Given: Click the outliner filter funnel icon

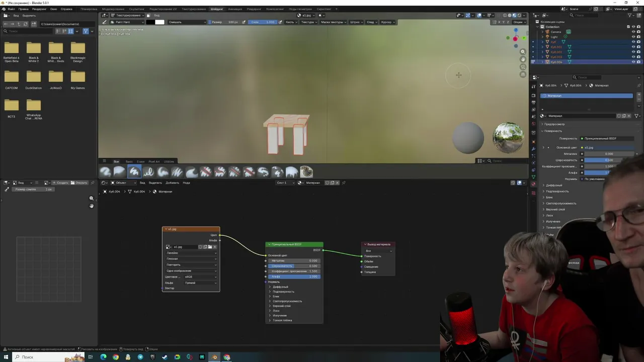Looking at the screenshot, I should [x=629, y=16].
